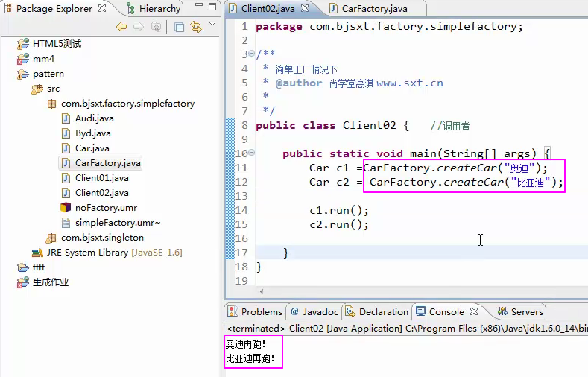Screen dimensions: 588x377
Task: Minimize the Package Explorer panel
Action: click(199, 6)
